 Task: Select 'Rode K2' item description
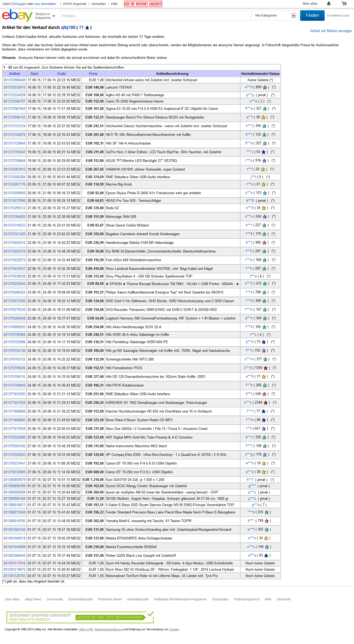point(112,208)
